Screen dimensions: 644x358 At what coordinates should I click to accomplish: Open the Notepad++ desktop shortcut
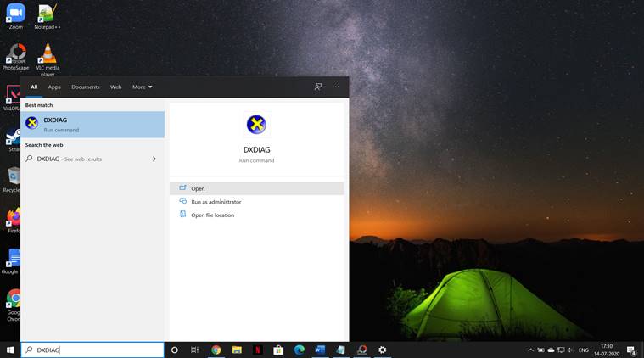[x=47, y=16]
